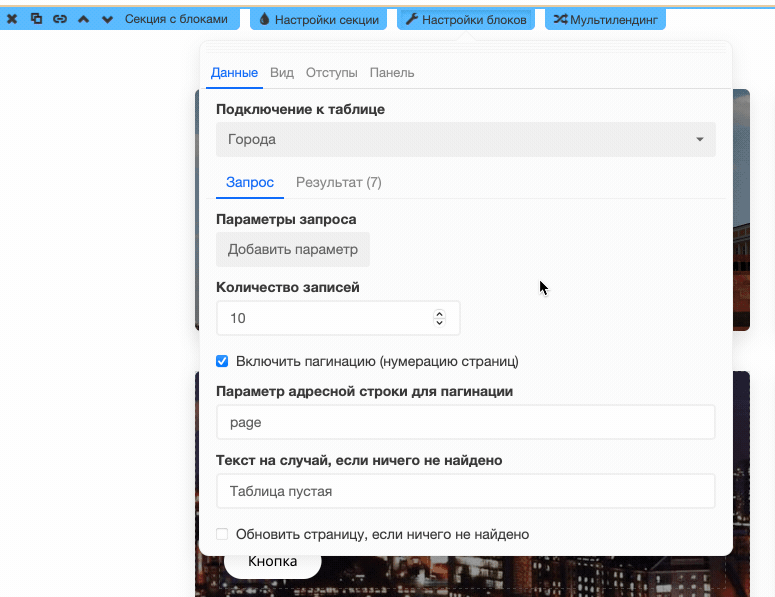This screenshot has width=775, height=597.
Task: Switch to the Данные tab
Action: click(x=234, y=73)
